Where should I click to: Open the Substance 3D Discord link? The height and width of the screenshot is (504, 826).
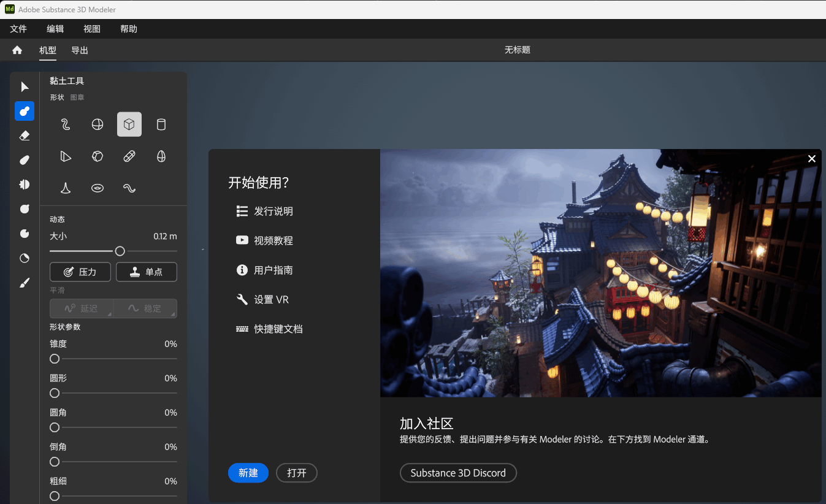(458, 473)
